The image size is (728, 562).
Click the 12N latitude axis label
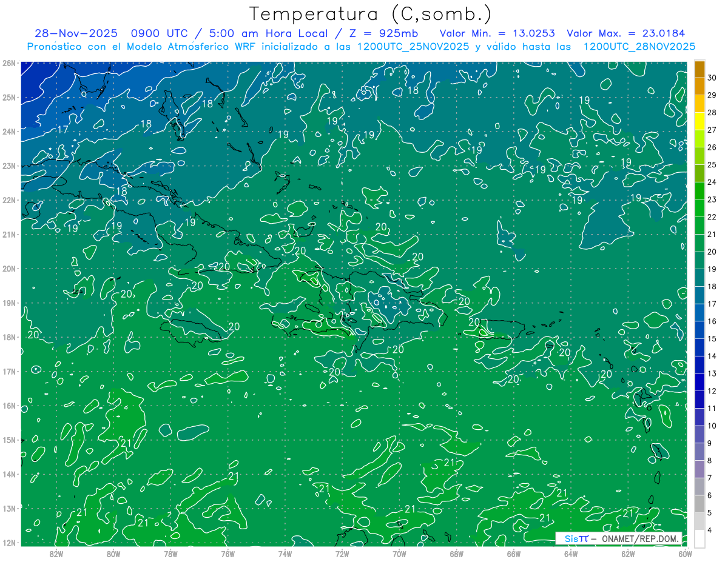8,543
